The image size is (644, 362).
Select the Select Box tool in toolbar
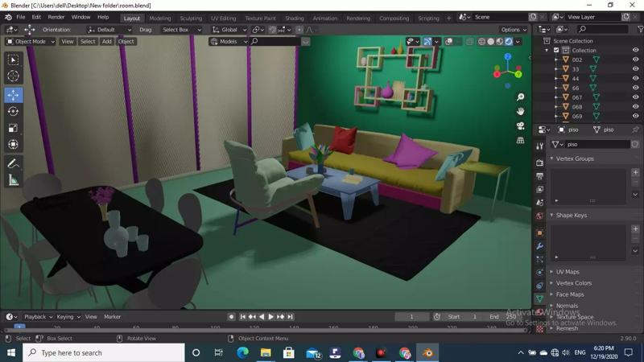coord(13,60)
